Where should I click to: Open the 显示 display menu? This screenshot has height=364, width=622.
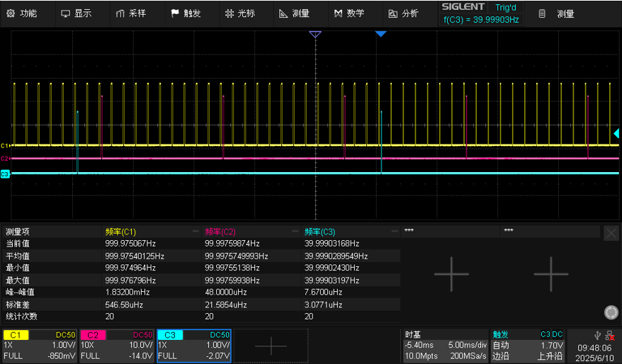click(x=77, y=13)
